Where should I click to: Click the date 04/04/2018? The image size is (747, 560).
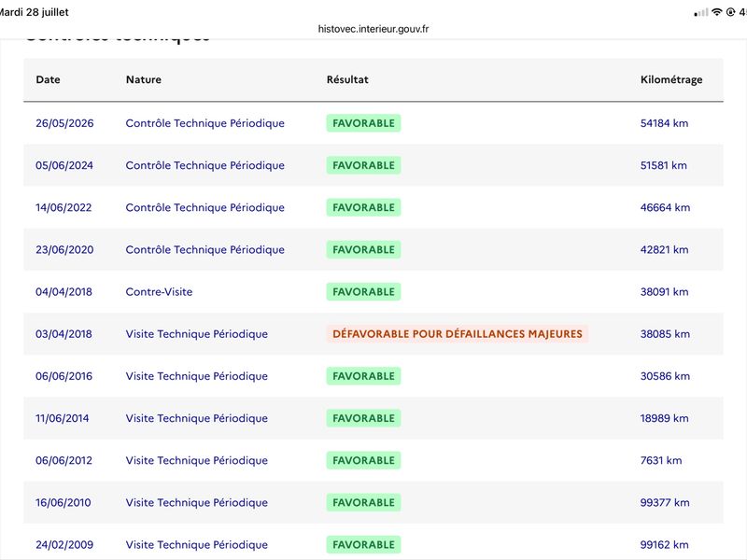click(63, 291)
